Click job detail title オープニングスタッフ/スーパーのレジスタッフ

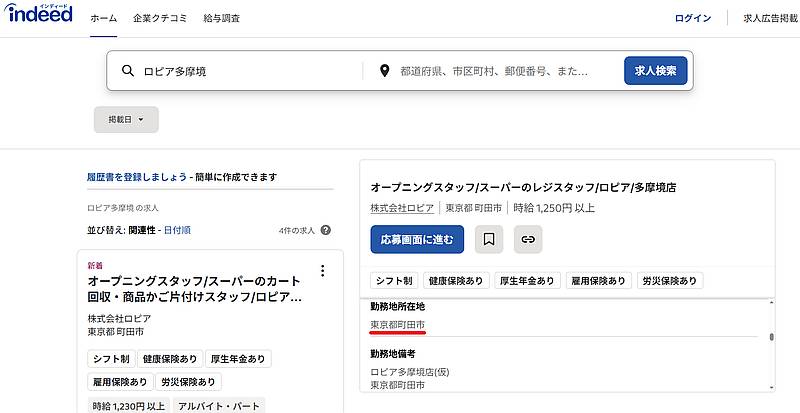tap(523, 187)
